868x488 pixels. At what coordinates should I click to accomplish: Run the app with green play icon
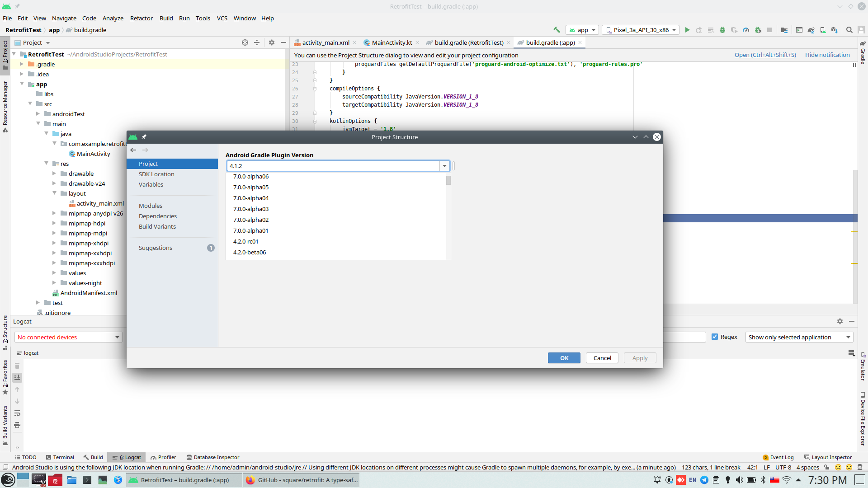(x=687, y=30)
